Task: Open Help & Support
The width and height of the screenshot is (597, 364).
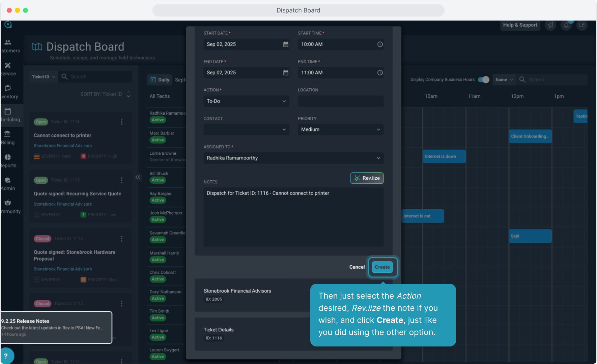Action: pyautogui.click(x=520, y=25)
